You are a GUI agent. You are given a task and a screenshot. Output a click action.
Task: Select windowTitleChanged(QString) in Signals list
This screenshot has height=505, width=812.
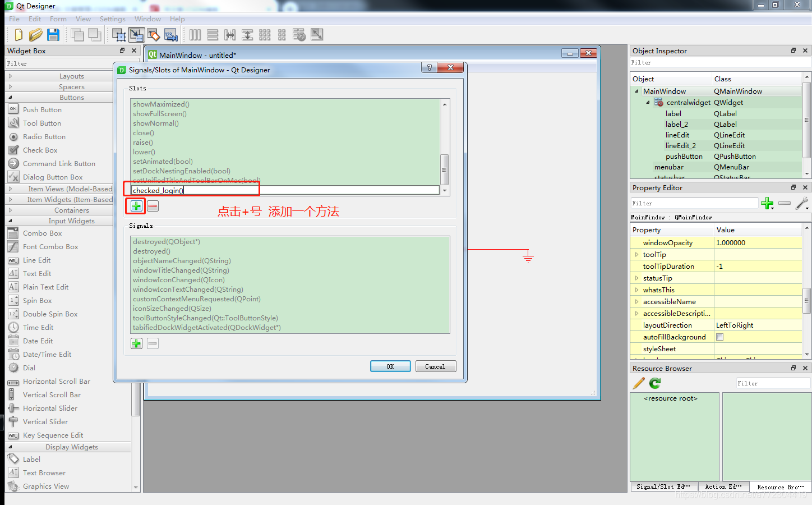(x=181, y=270)
